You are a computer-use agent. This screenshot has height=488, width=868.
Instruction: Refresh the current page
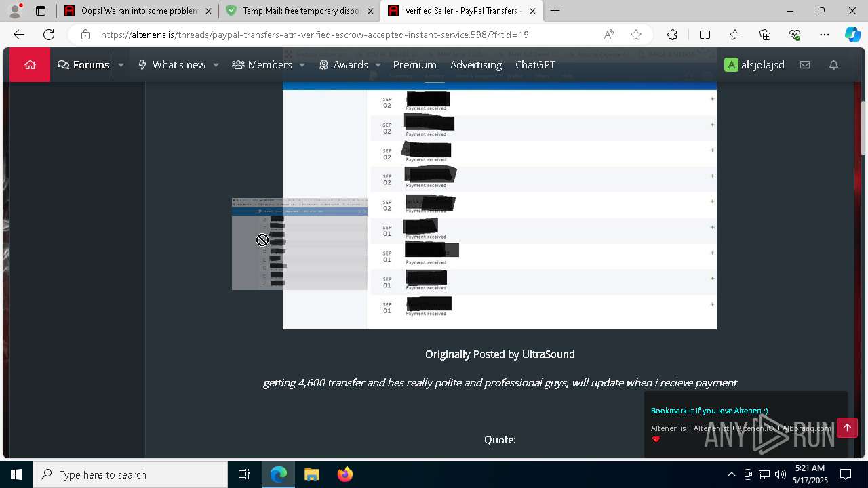click(x=49, y=35)
